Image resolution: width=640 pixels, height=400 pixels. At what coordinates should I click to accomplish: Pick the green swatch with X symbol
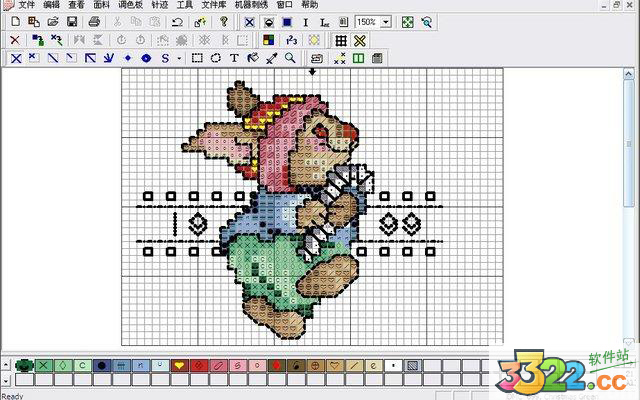pyautogui.click(x=44, y=365)
